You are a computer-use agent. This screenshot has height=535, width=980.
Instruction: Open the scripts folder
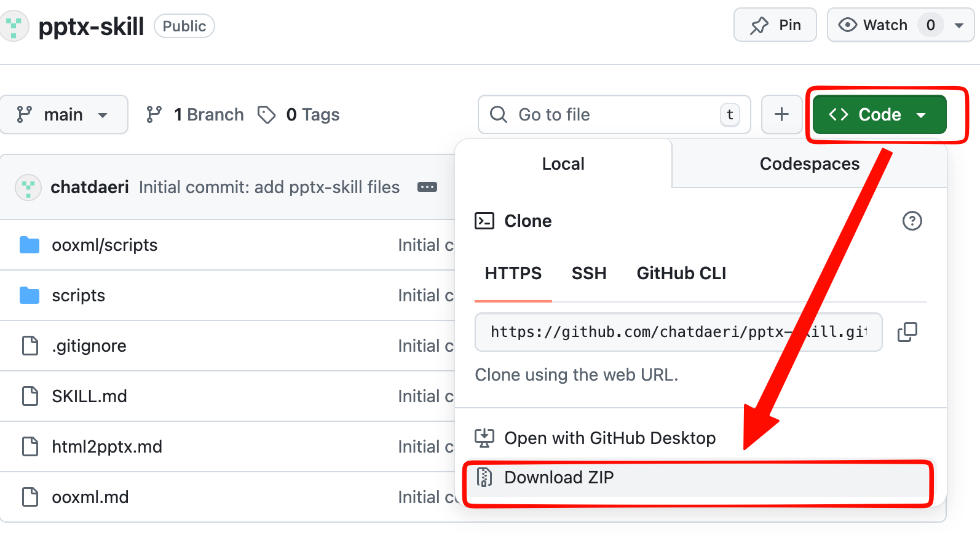[79, 296]
